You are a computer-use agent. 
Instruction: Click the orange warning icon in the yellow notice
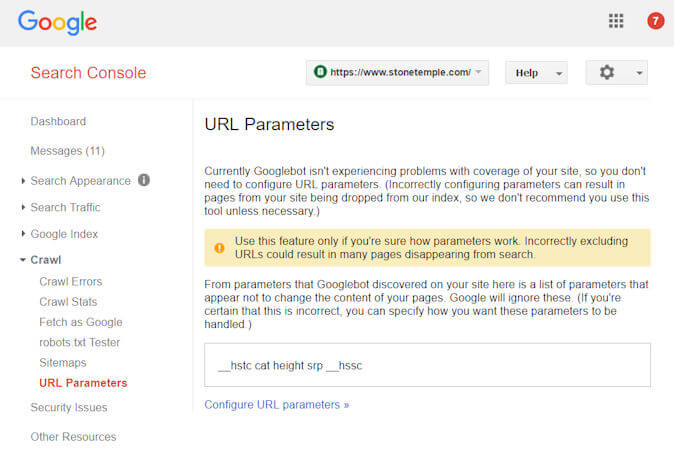(x=219, y=248)
